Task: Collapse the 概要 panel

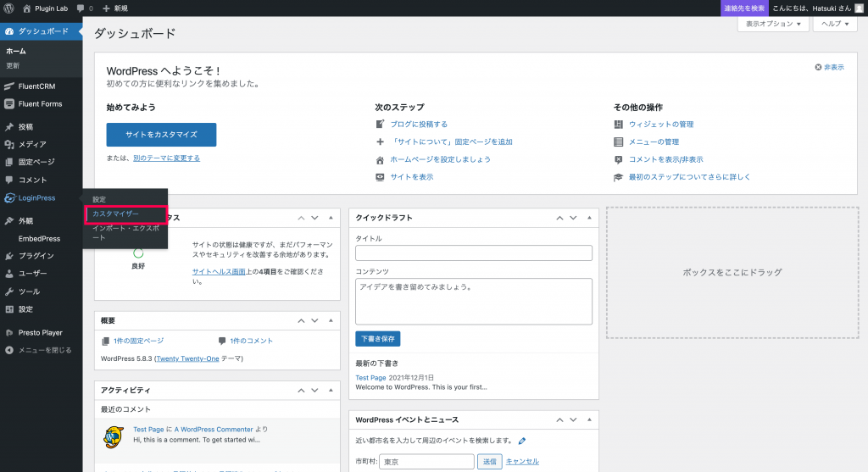Action: coord(331,321)
